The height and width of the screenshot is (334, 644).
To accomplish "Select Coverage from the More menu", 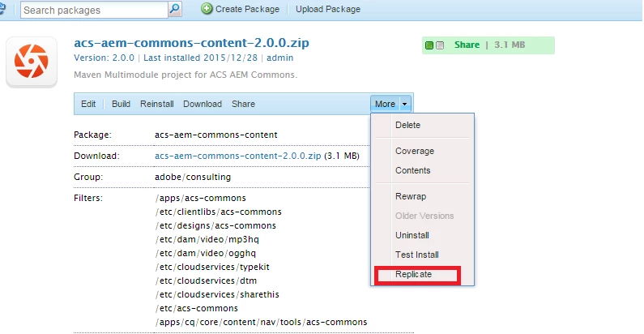I will (415, 151).
